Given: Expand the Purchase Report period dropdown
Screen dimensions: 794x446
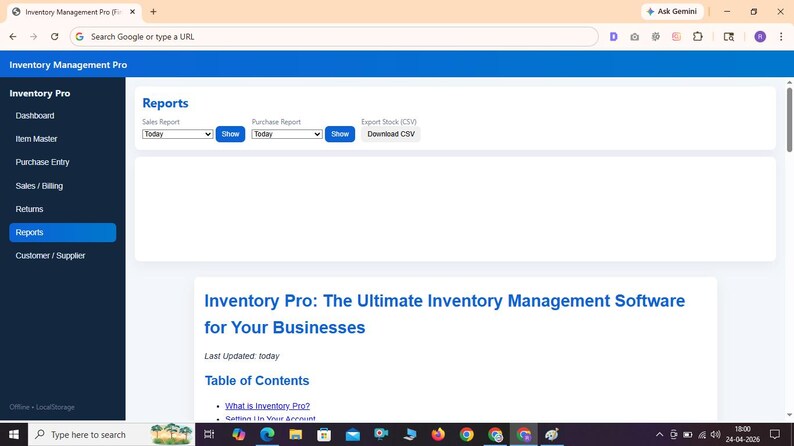Looking at the screenshot, I should [x=287, y=134].
